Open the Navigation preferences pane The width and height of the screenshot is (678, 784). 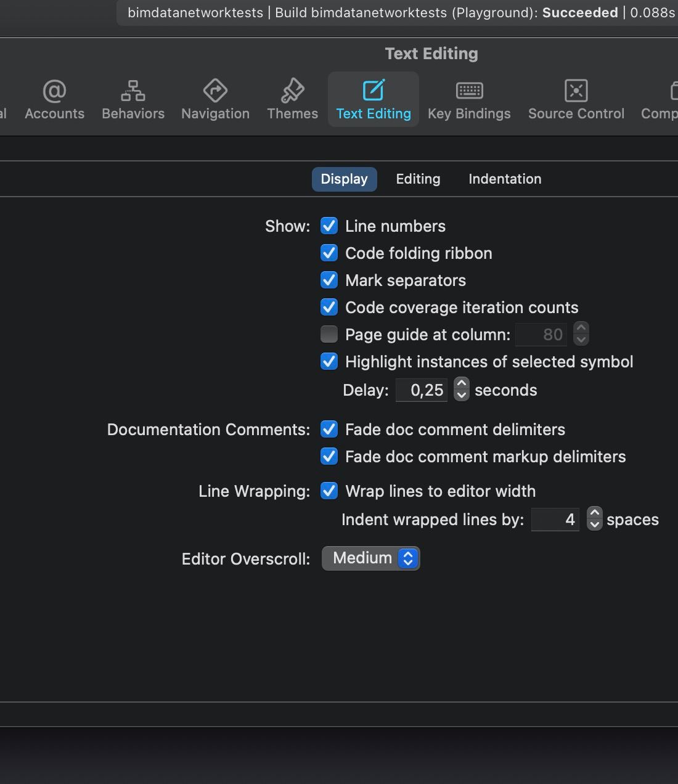215,100
